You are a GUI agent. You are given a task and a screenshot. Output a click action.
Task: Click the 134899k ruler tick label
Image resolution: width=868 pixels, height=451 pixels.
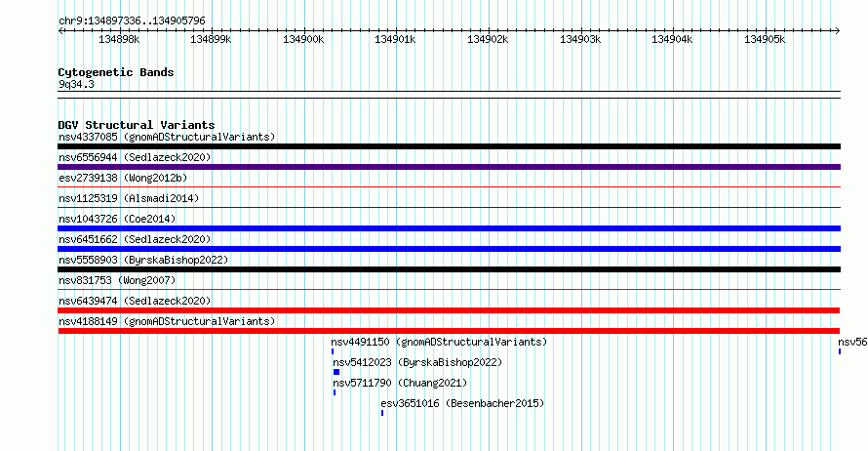pyautogui.click(x=211, y=40)
